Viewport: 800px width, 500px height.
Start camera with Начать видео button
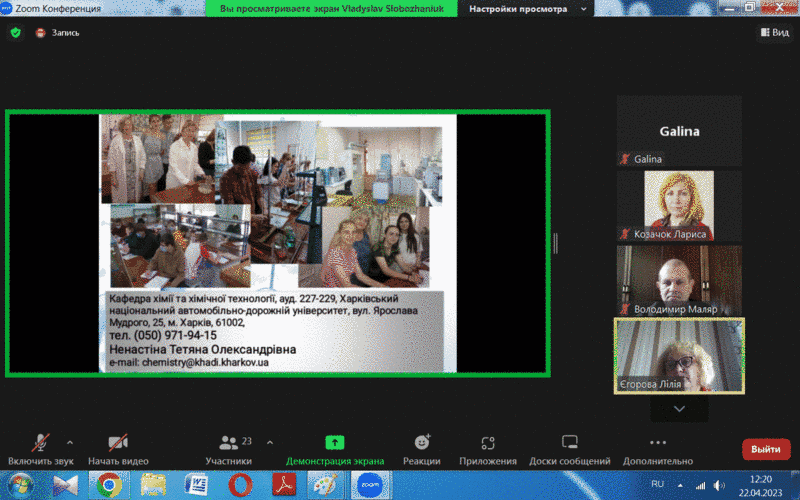(117, 449)
